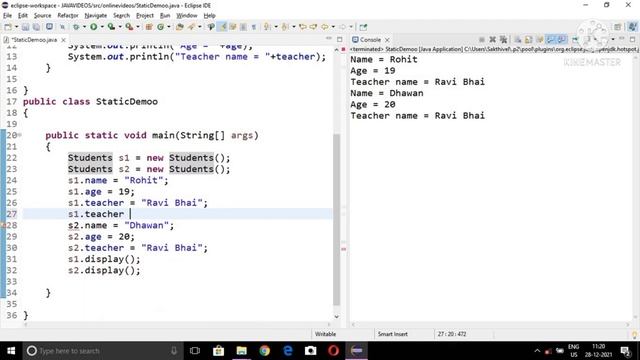Open the Search menu
The height and width of the screenshot is (360, 640).
point(121,16)
